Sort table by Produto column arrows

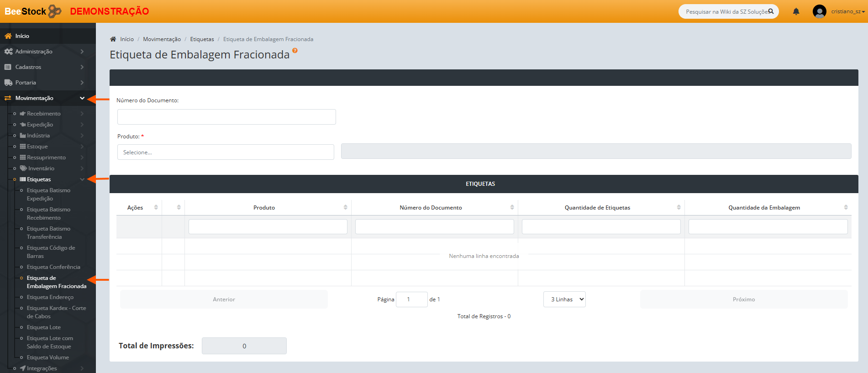point(345,207)
